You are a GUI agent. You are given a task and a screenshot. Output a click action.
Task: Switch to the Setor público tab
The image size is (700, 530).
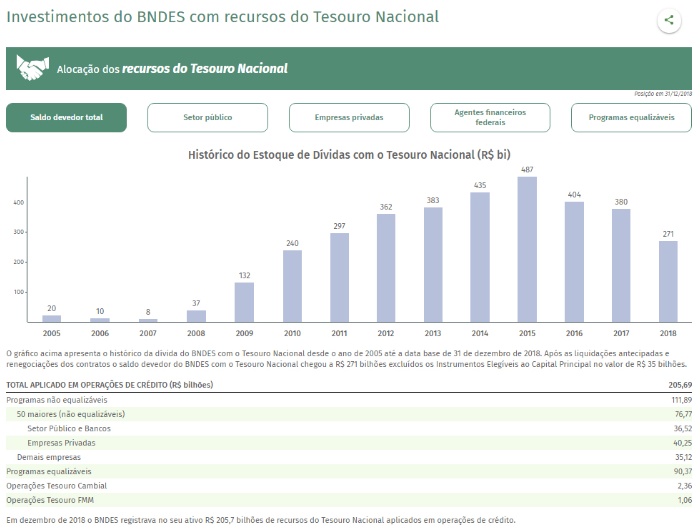pyautogui.click(x=208, y=118)
